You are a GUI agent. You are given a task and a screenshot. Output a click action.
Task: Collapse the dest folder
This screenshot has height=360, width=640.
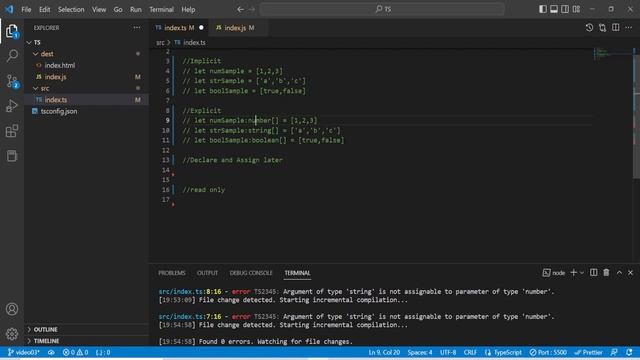pos(36,54)
